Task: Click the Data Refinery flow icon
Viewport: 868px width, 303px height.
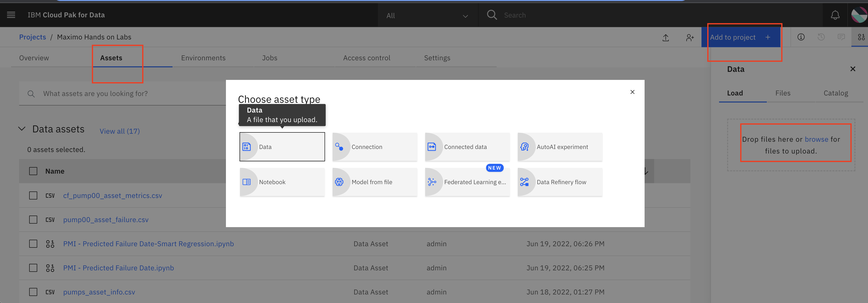Action: [x=524, y=182]
